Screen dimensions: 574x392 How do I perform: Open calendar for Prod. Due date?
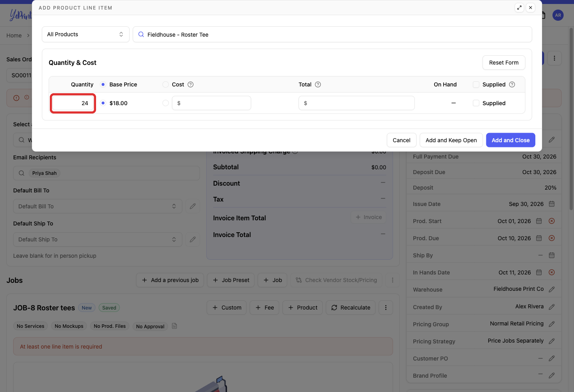(539, 238)
